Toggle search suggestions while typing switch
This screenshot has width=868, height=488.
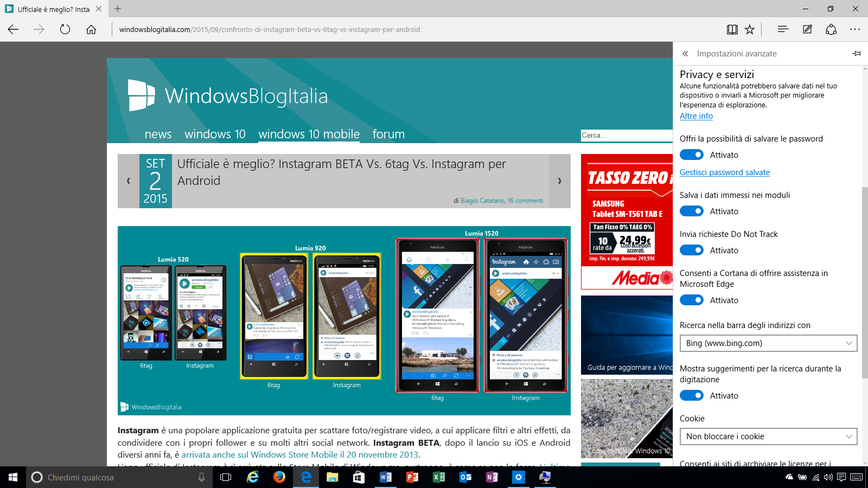pos(692,395)
